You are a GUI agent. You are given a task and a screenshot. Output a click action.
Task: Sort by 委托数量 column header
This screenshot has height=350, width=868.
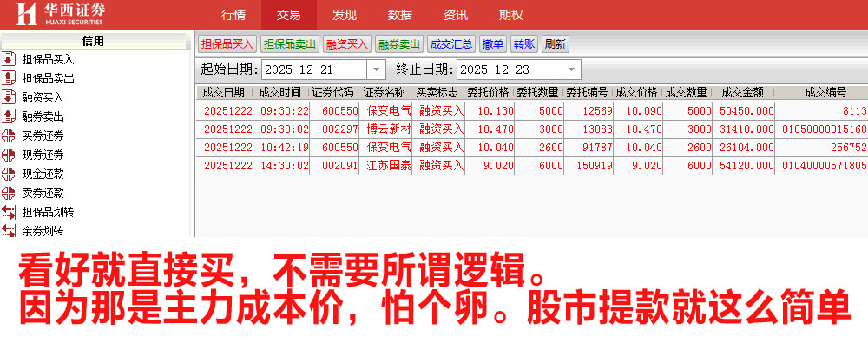coord(539,92)
